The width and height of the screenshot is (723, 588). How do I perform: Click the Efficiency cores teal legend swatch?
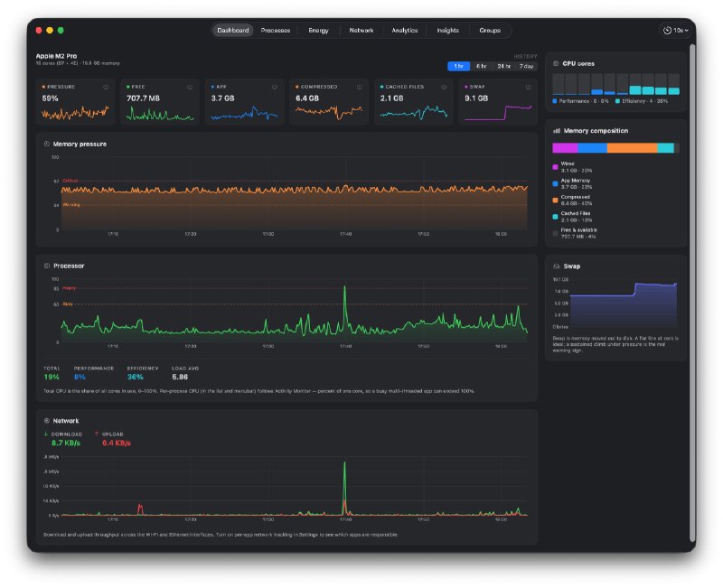coord(617,101)
